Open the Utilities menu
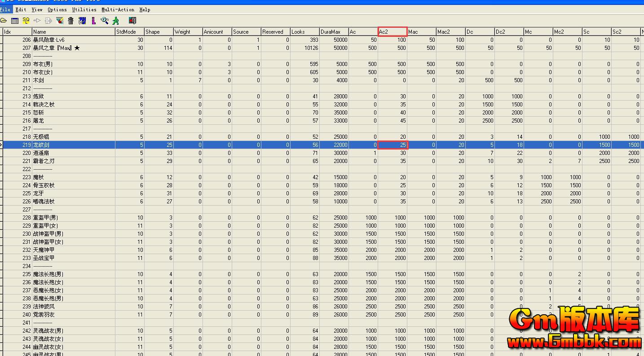644x356 pixels. tap(84, 9)
